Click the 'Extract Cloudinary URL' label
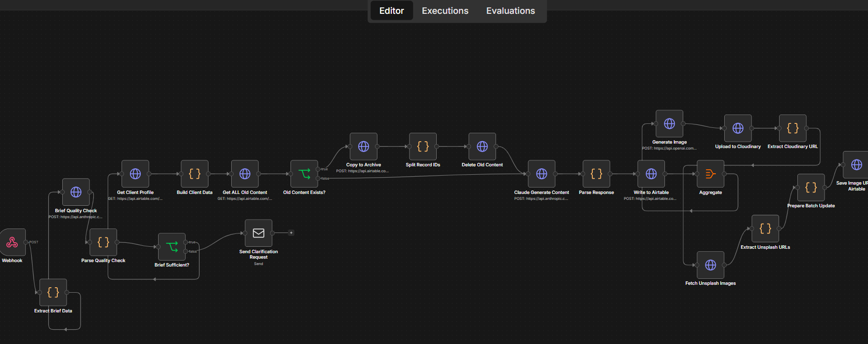Image resolution: width=868 pixels, height=344 pixels. [793, 147]
